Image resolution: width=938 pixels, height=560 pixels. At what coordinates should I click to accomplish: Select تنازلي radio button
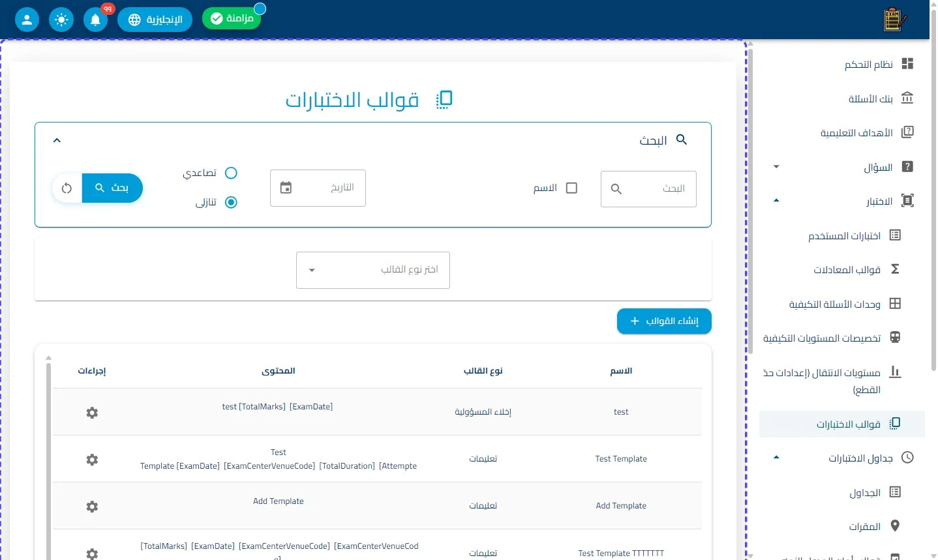[x=231, y=202]
